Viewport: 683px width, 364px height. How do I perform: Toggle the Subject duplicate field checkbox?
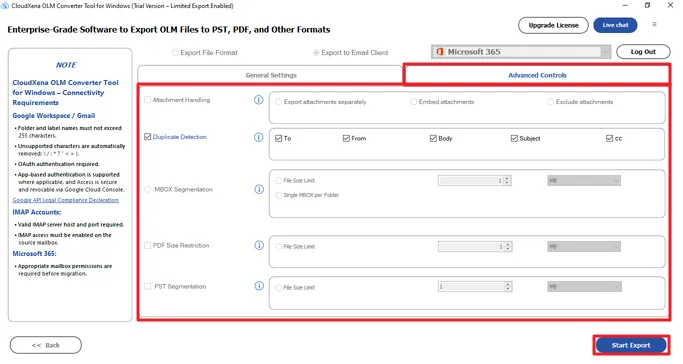point(514,138)
